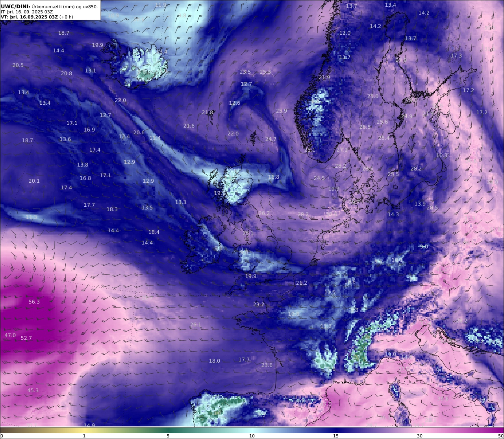The width and height of the screenshot is (504, 439).
Task: Click the 56.3 value over the Atlantic
Action: [x=34, y=302]
